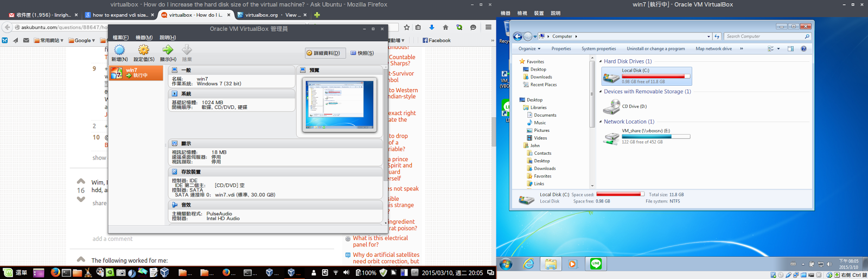The height and width of the screenshot is (279, 868).
Task: Open the Facebook bookmark
Action: pos(436,40)
